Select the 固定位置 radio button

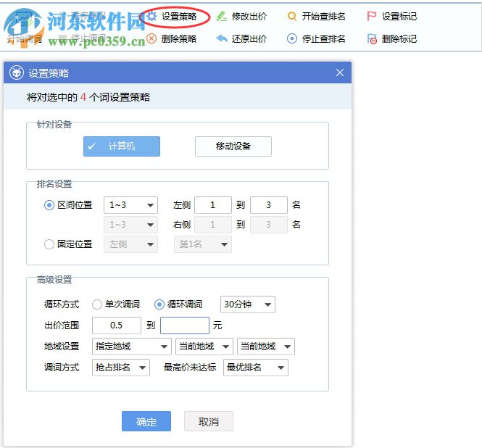(49, 244)
